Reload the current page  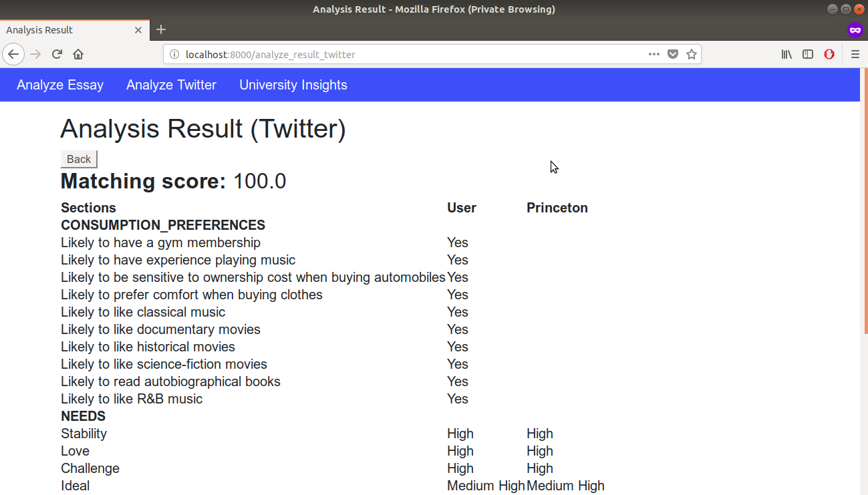[57, 54]
